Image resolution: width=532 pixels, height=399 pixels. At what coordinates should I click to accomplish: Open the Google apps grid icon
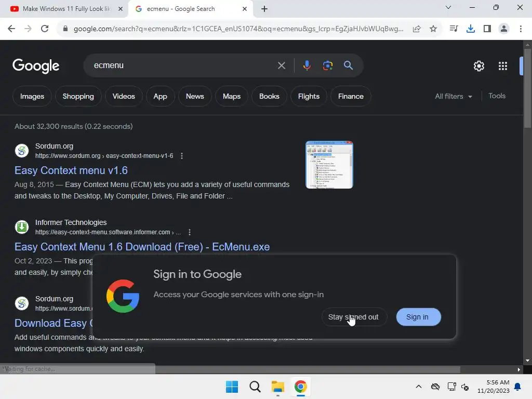click(502, 66)
